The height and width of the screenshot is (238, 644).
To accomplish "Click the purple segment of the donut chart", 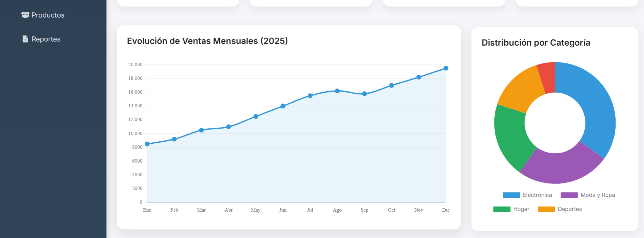I will click(561, 167).
